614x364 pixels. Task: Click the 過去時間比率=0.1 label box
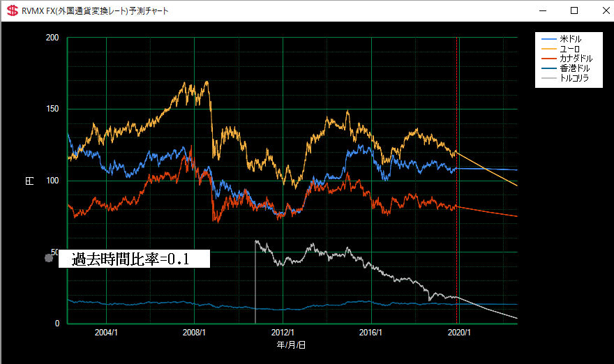tap(133, 259)
